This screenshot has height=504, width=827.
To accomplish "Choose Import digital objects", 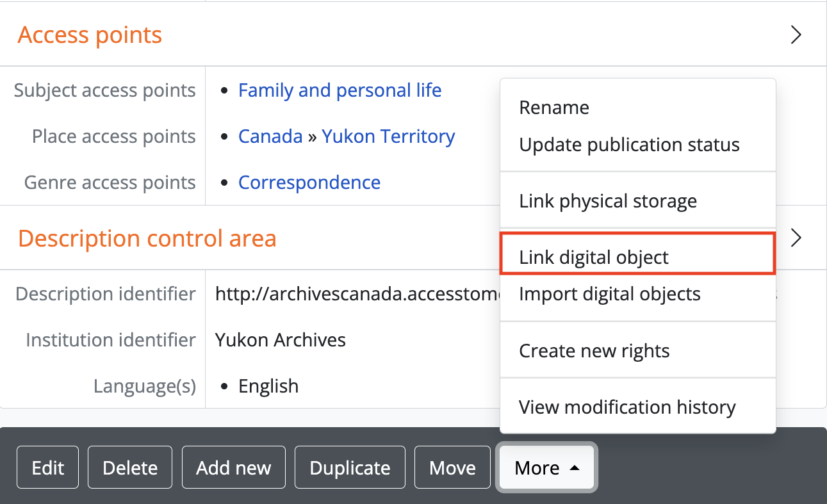I will pos(609,295).
